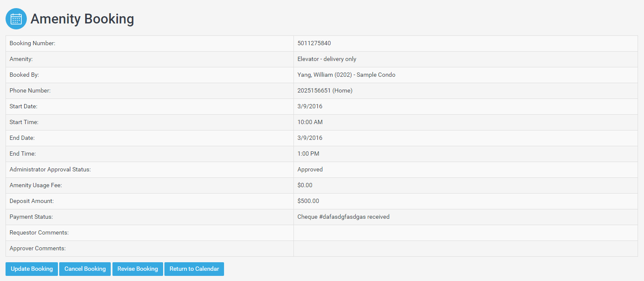Click the cheque received payment status text
Viewport: 644px width, 281px height.
pyautogui.click(x=343, y=217)
